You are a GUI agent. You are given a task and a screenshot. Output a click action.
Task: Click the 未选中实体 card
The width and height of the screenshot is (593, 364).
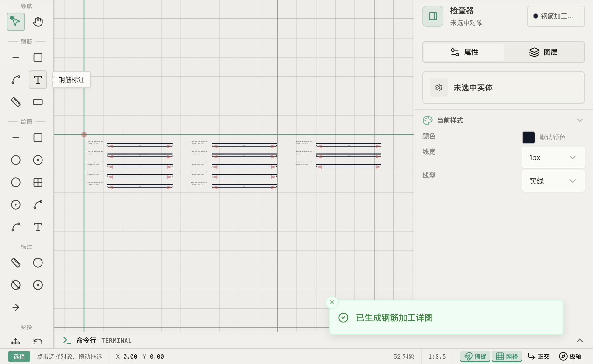pyautogui.click(x=504, y=88)
